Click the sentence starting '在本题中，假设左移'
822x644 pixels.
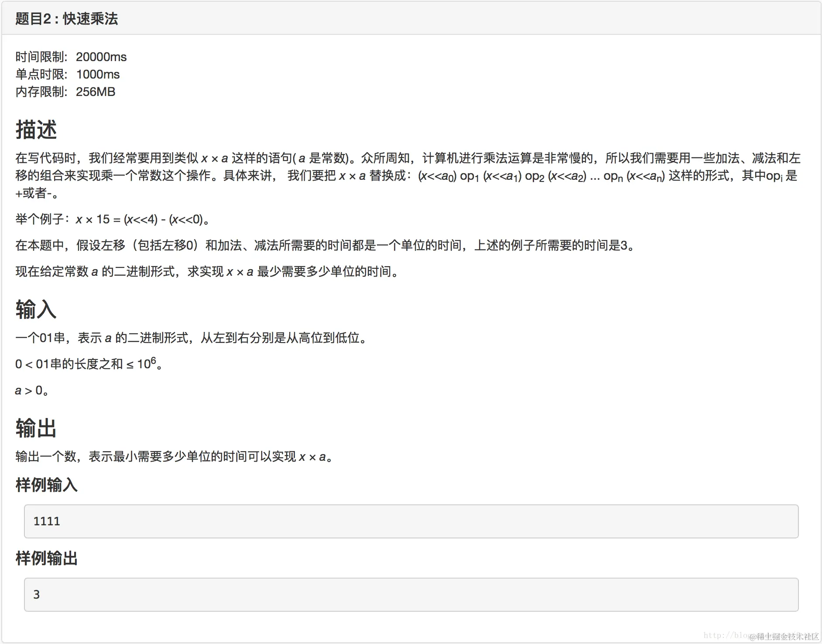[x=325, y=245]
